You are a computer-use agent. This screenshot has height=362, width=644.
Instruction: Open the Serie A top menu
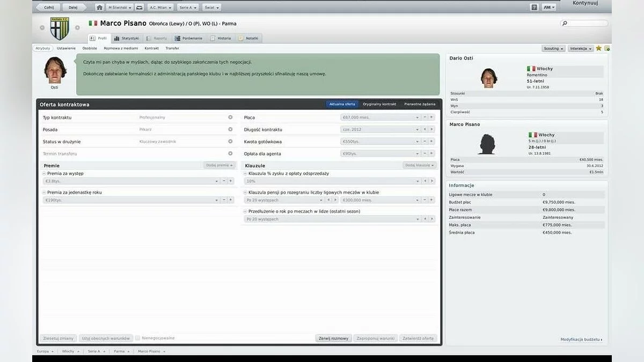click(x=187, y=8)
